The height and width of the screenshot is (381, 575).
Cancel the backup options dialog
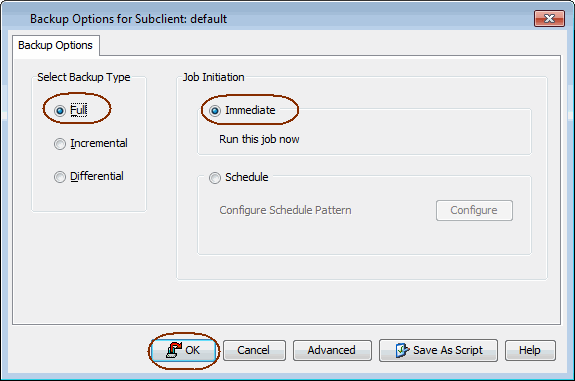click(x=254, y=351)
